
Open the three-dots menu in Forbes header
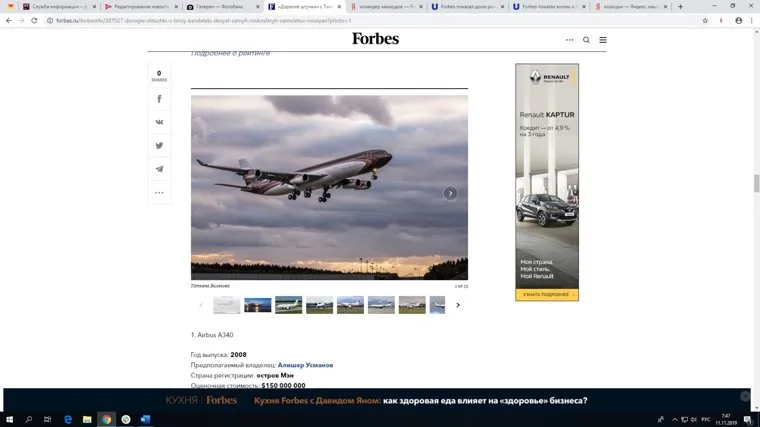570,40
